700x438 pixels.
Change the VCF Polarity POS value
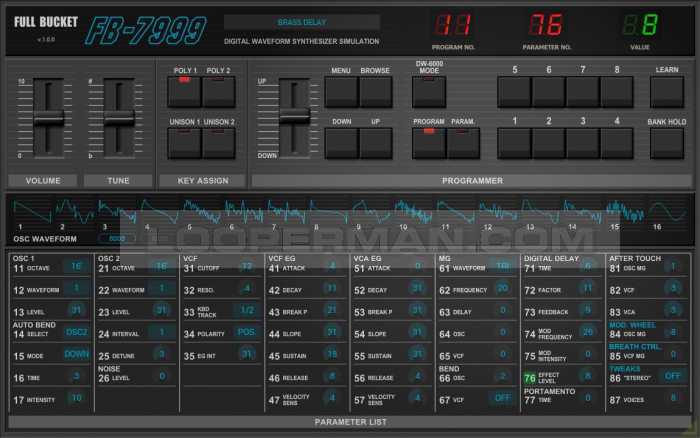[x=246, y=331]
